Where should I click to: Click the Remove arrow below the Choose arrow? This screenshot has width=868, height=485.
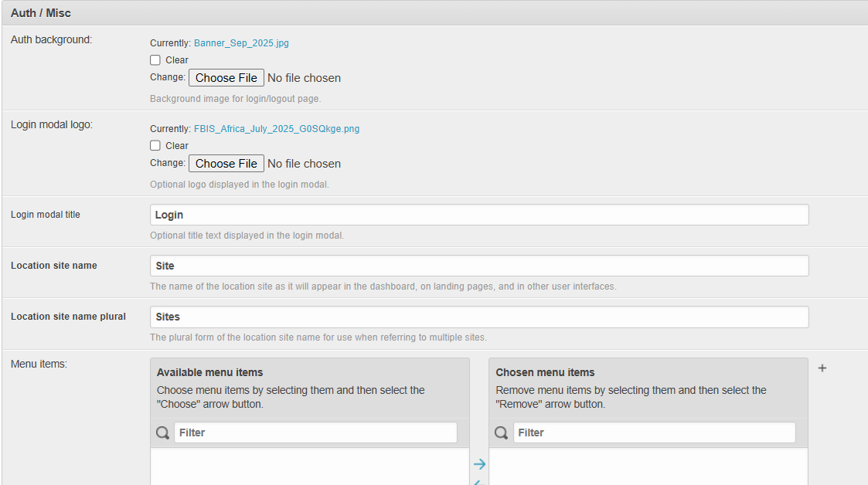pos(479,483)
